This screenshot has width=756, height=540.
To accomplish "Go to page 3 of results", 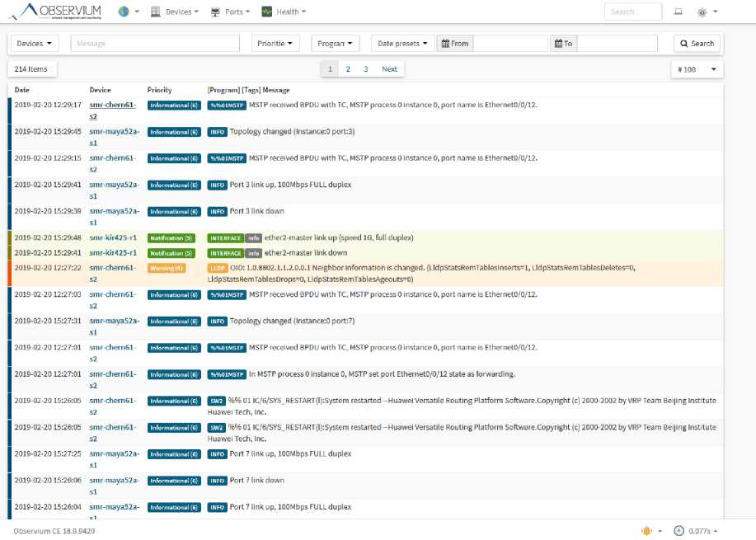I will 366,69.
